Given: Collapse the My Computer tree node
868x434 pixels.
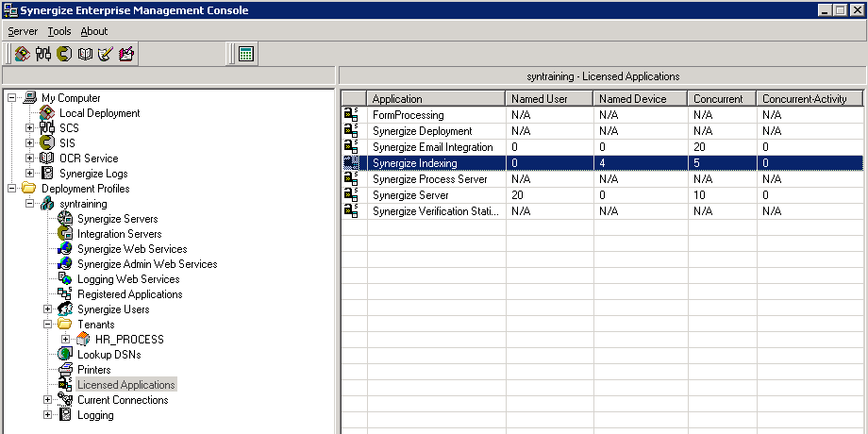Looking at the screenshot, I should pyautogui.click(x=12, y=98).
